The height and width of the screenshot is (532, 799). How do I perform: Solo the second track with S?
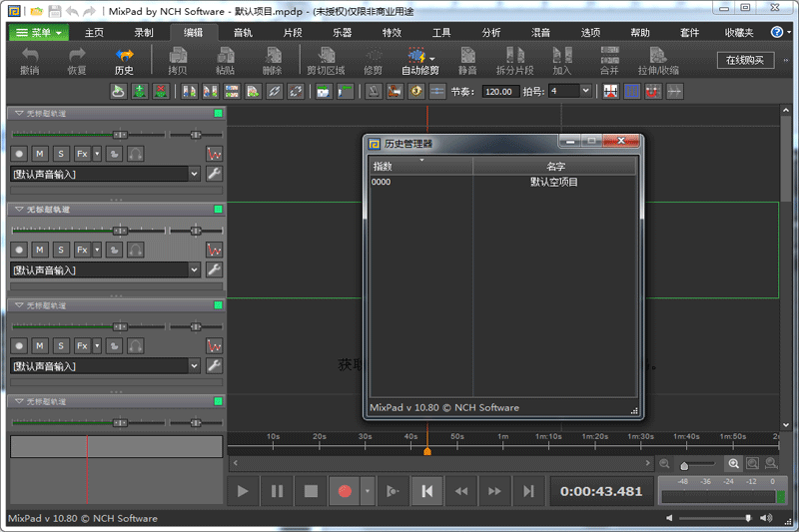pyautogui.click(x=61, y=250)
